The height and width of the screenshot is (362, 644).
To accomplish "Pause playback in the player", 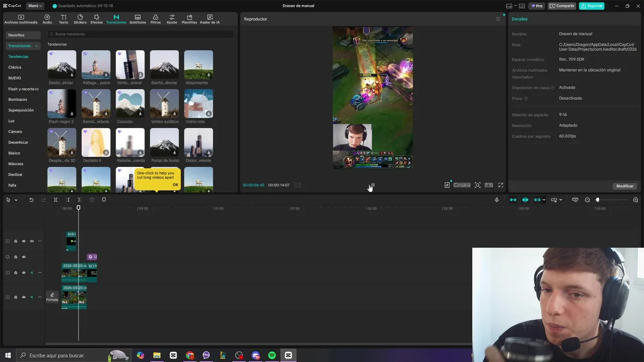I will pos(372,185).
